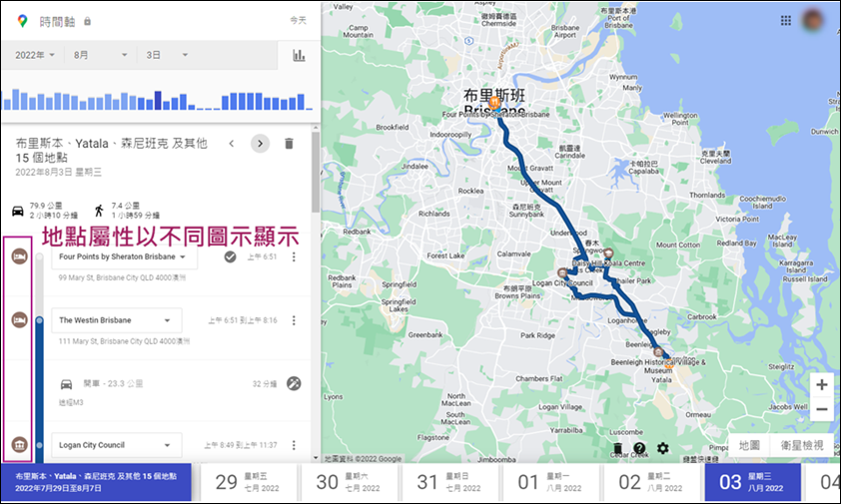Image resolution: width=841 pixels, height=504 pixels.
Task: Expand Logan City Council place dropdown
Action: tap(117, 445)
